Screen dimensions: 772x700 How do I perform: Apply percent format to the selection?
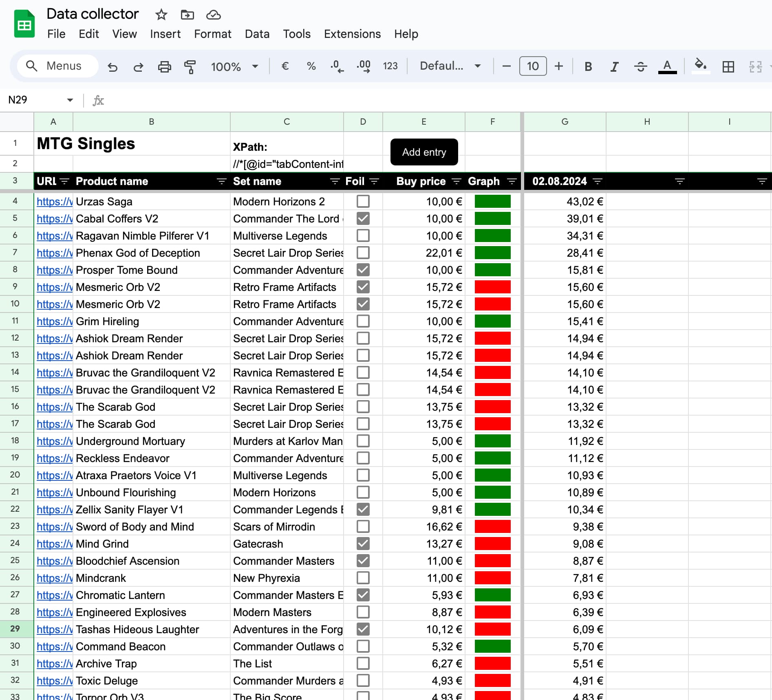[x=311, y=66]
